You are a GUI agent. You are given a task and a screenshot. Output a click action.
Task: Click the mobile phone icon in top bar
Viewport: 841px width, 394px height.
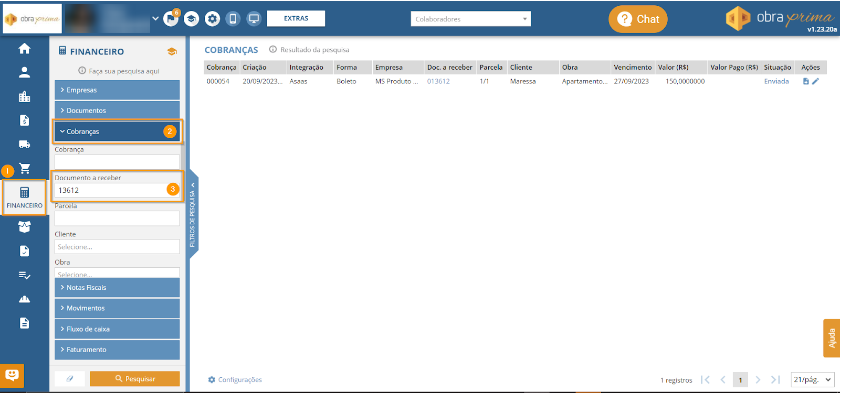point(233,19)
